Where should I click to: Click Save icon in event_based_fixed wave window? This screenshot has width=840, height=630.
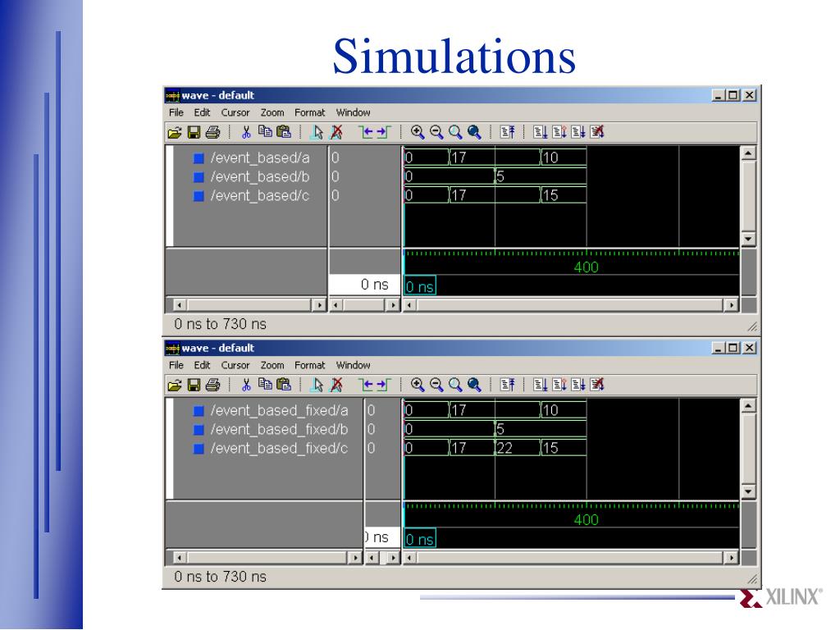click(x=194, y=385)
